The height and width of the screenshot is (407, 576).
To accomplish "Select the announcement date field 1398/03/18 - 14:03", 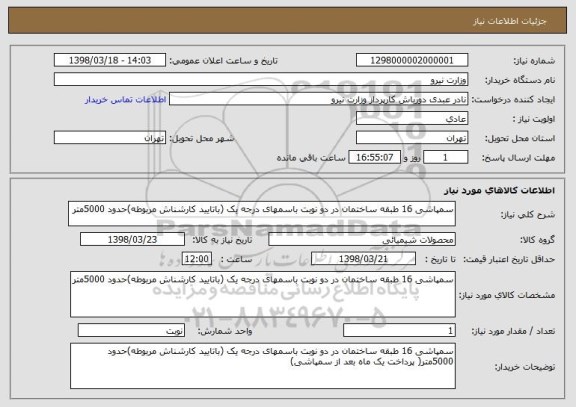I will [110, 60].
